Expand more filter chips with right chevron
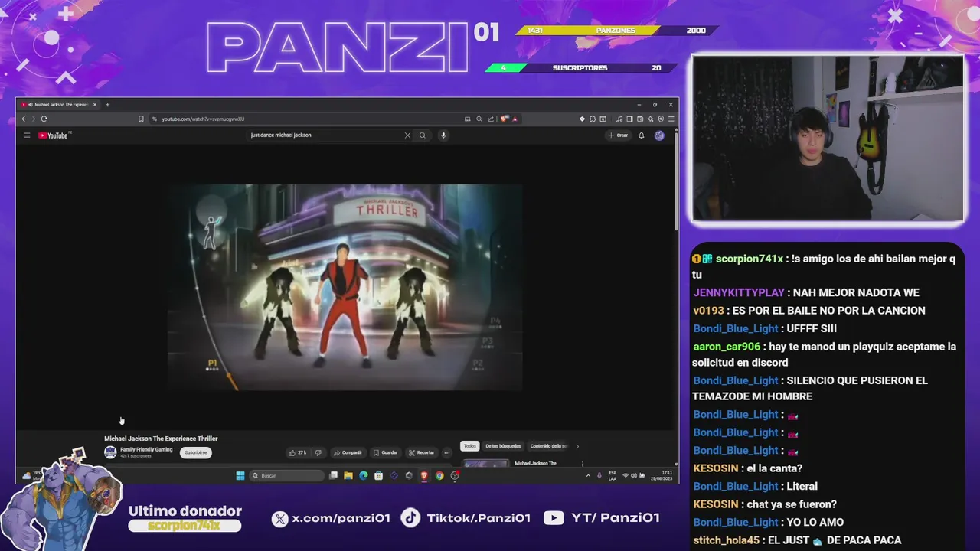 pyautogui.click(x=577, y=446)
